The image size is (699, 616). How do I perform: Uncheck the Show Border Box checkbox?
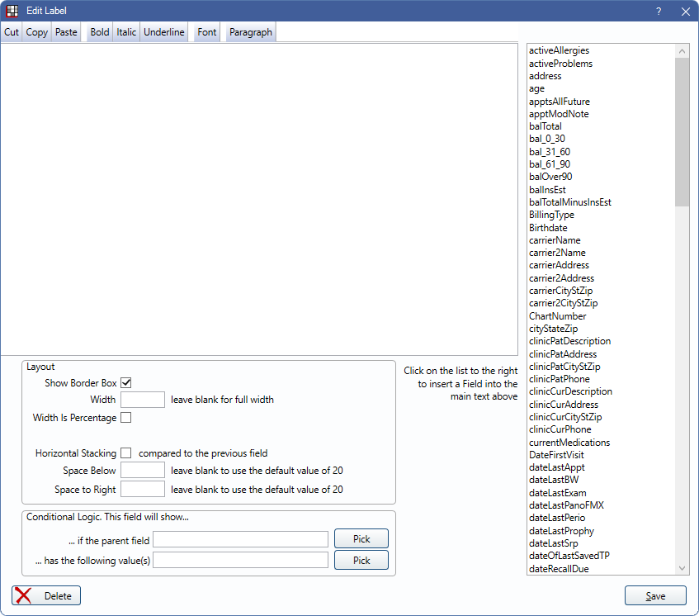tap(126, 382)
